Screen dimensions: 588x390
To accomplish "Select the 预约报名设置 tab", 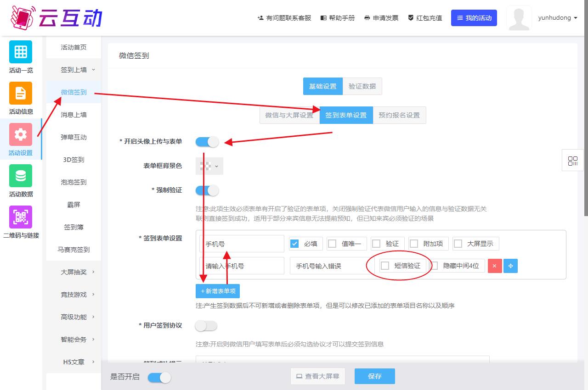I will coord(399,115).
